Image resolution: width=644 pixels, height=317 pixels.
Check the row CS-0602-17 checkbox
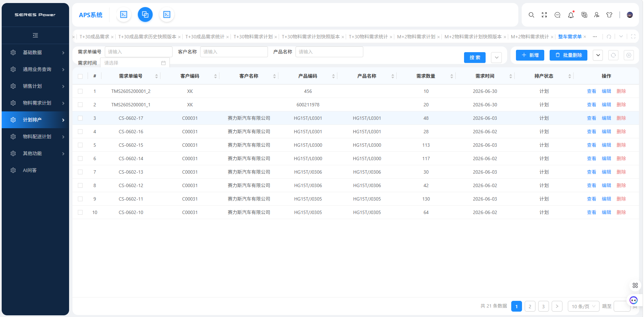pos(80,118)
